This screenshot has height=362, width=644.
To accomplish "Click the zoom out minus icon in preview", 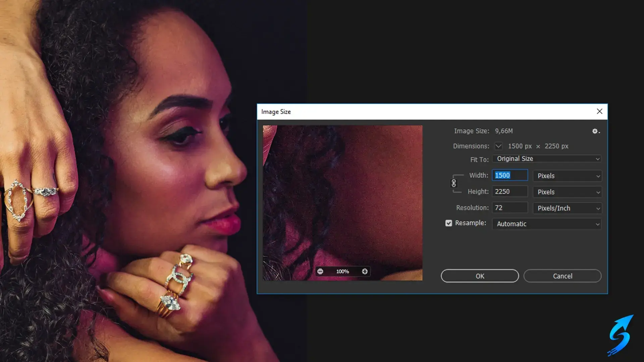I will 320,271.
